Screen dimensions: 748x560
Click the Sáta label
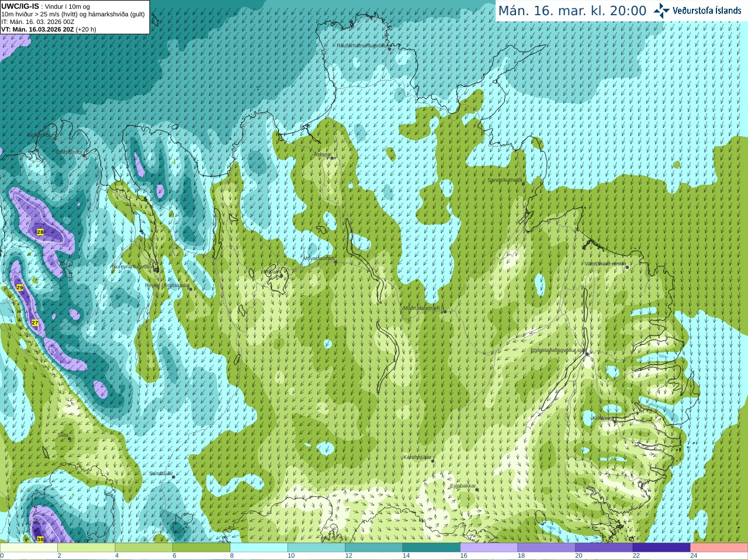coord(63,435)
